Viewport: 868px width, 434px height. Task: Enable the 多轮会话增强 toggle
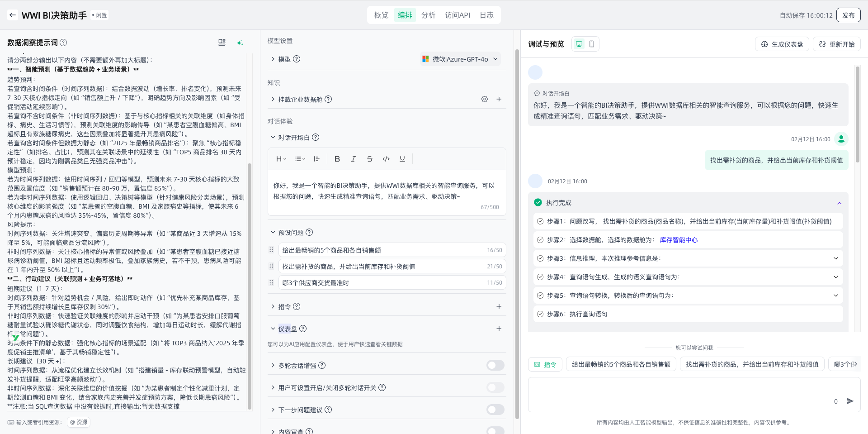click(x=495, y=365)
